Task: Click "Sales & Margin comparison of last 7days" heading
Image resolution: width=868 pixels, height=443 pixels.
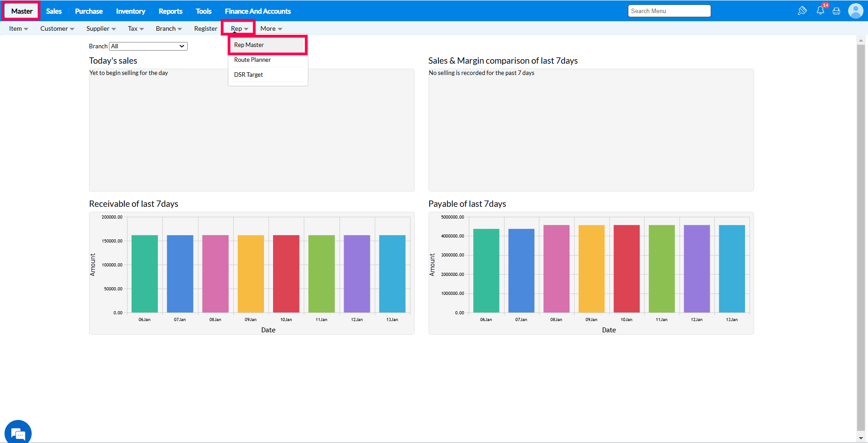Action: (x=503, y=61)
